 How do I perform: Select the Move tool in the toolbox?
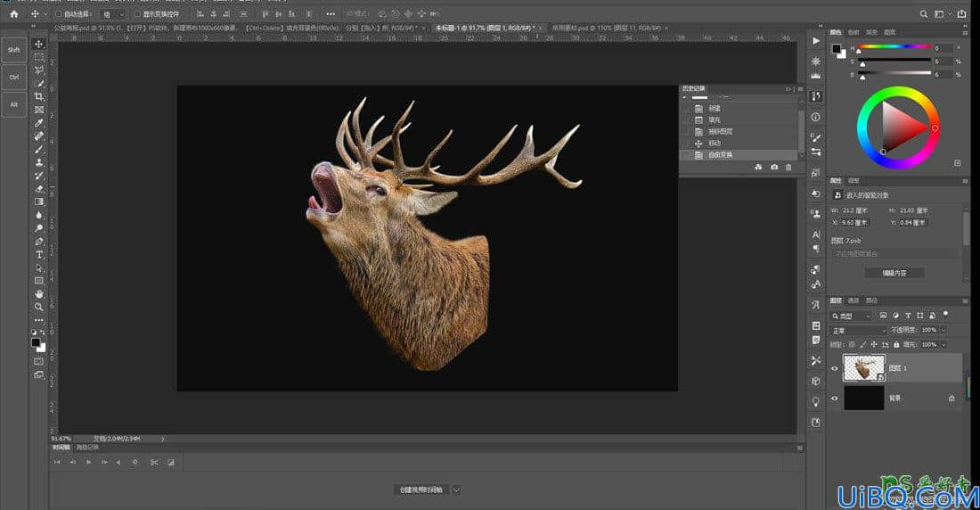38,44
